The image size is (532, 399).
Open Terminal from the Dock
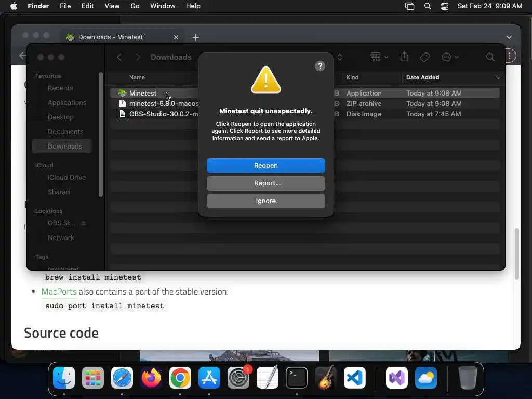click(x=297, y=378)
